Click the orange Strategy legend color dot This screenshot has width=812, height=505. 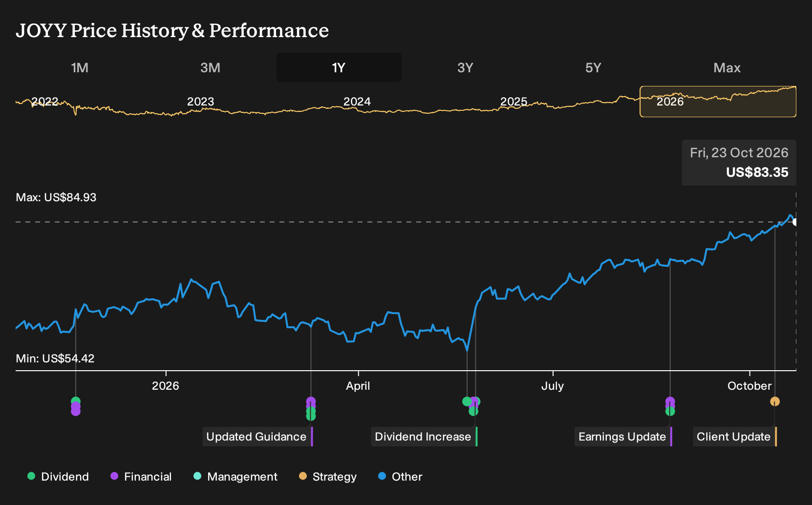[x=303, y=476]
